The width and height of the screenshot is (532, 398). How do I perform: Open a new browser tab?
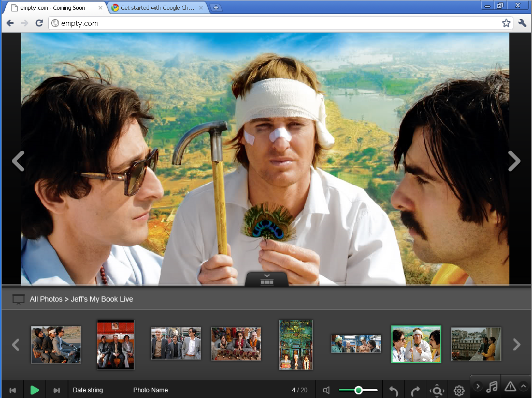216,8
